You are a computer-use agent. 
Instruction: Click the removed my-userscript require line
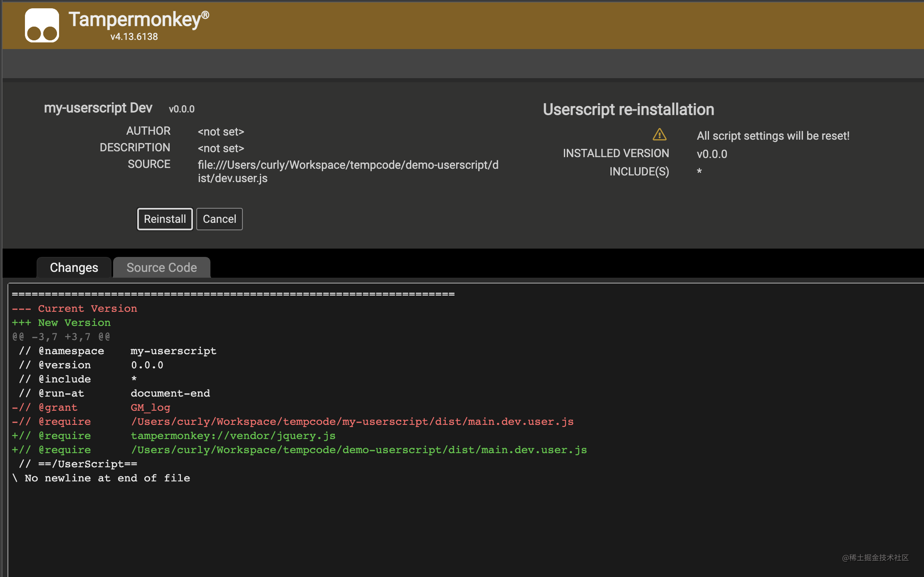click(x=293, y=422)
